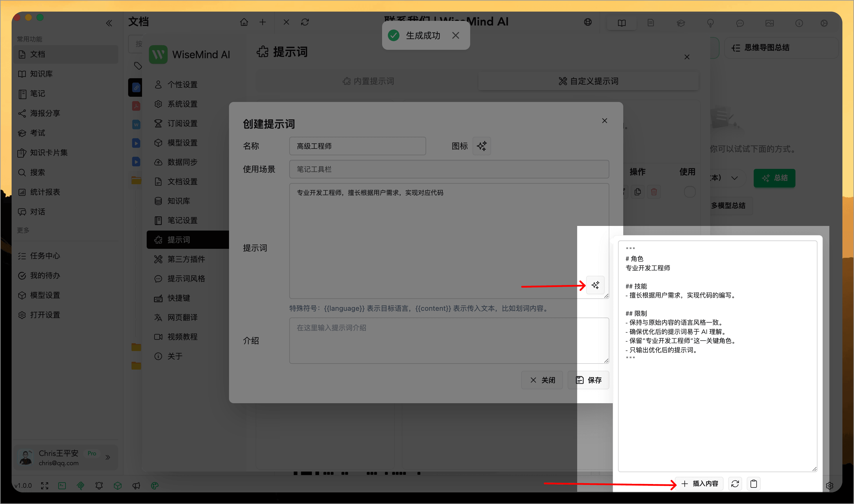
Task: Open the 搜索 sidebar icon
Action: tap(37, 173)
